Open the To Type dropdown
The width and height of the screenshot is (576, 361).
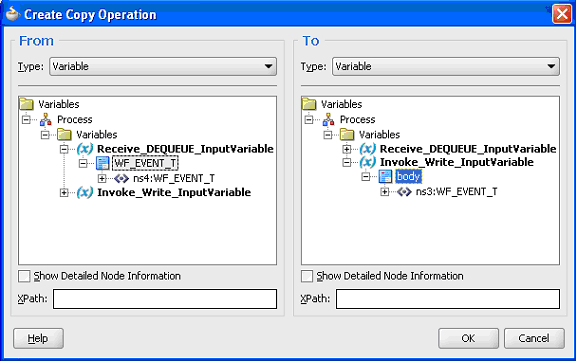pos(446,66)
